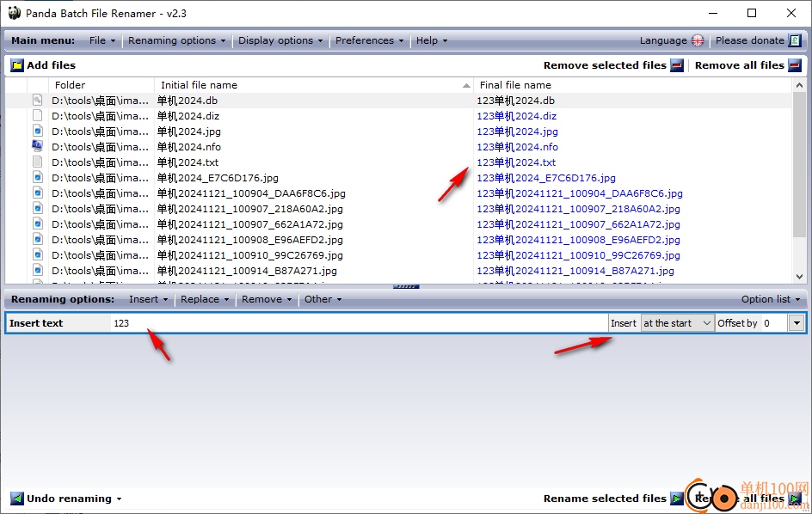
Task: Select final name 123单机2024.nfo
Action: 517,147
